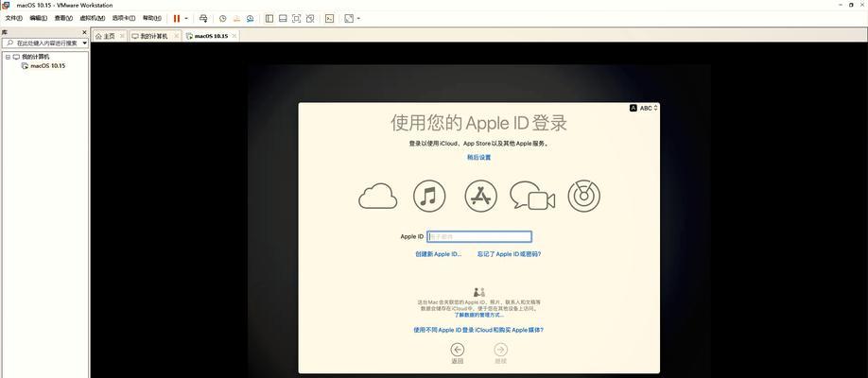Click 使用不同 Apple ID 登录 iCloud link
Screen dimensions: 868x378
pos(478,330)
